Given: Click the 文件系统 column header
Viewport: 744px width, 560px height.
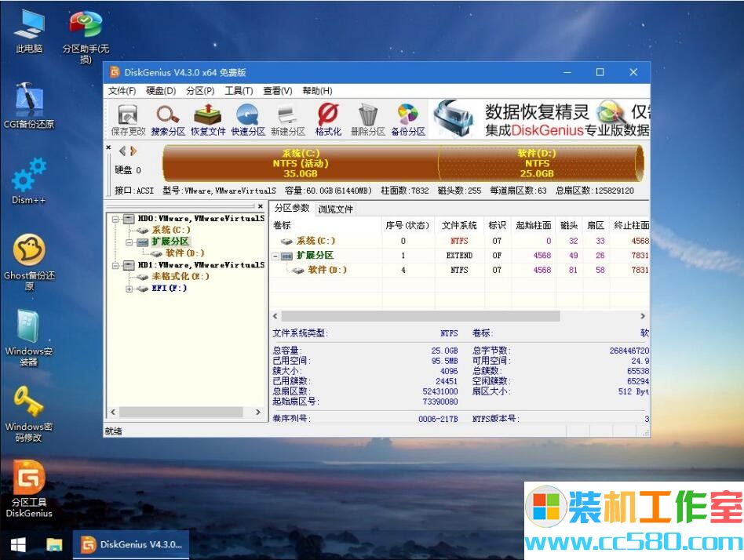Looking at the screenshot, I should [459, 225].
